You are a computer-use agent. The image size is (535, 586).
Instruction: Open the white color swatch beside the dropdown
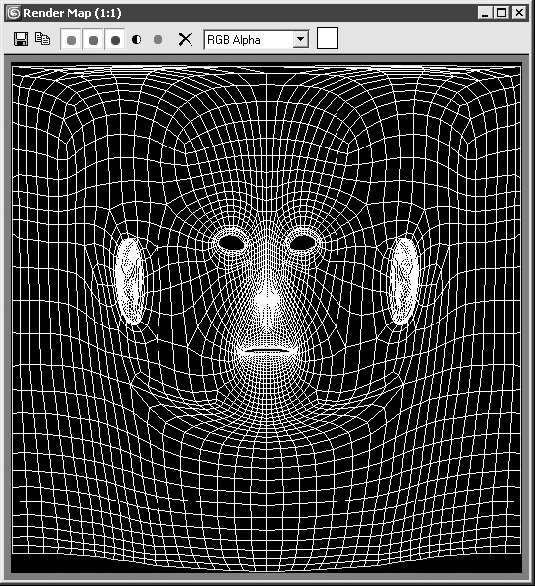tap(327, 38)
